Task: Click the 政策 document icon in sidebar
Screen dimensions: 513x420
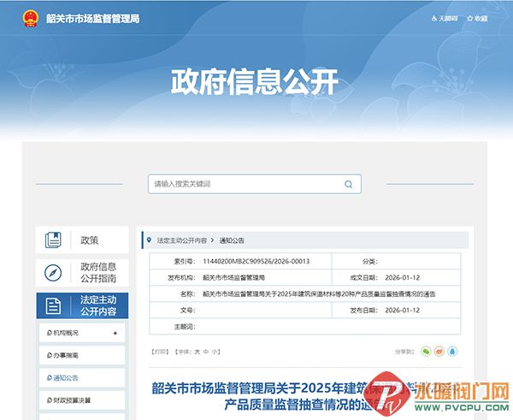Action: [53, 240]
